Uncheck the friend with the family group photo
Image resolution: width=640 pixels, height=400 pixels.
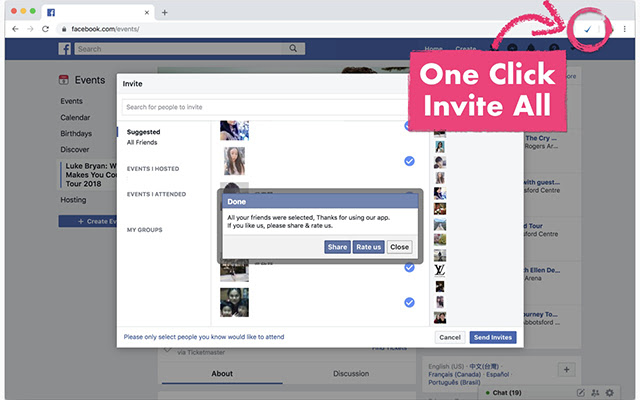409,302
